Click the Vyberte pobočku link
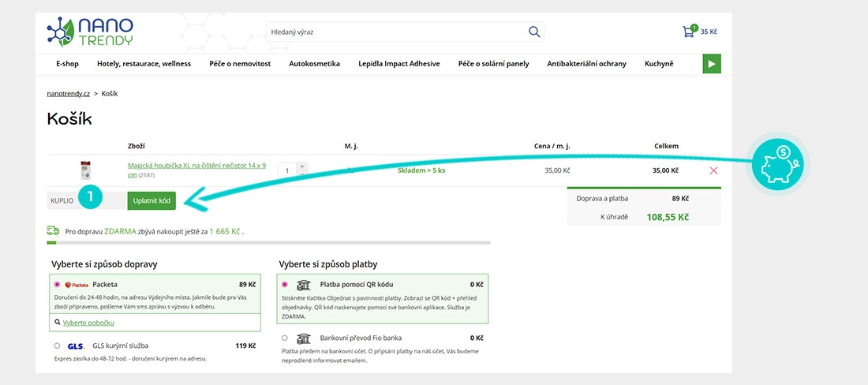 88,323
